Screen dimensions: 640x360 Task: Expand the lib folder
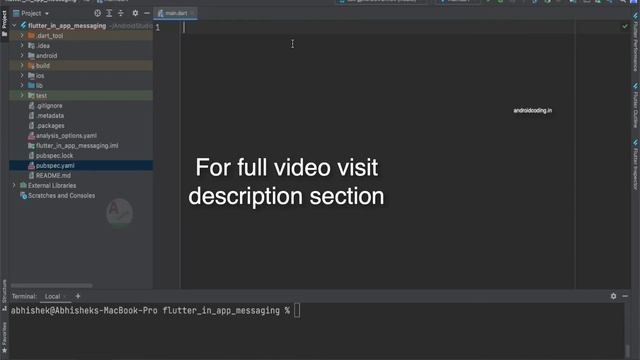[22, 86]
